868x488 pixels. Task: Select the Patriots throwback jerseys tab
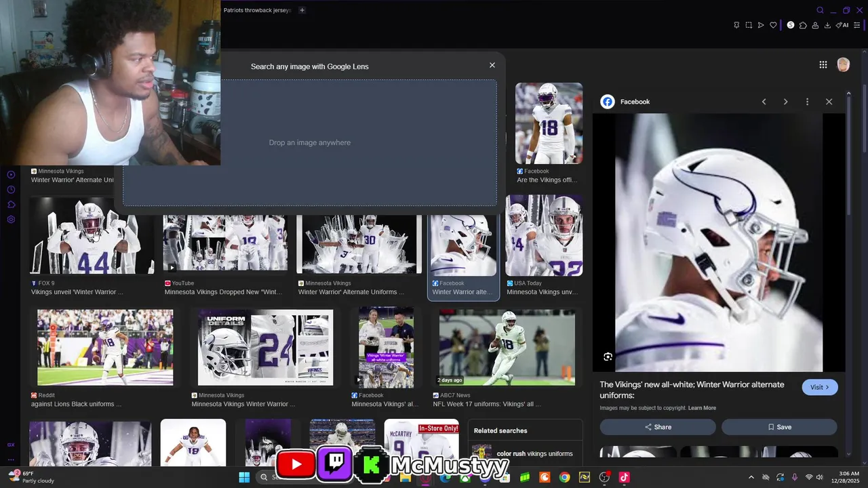[257, 10]
